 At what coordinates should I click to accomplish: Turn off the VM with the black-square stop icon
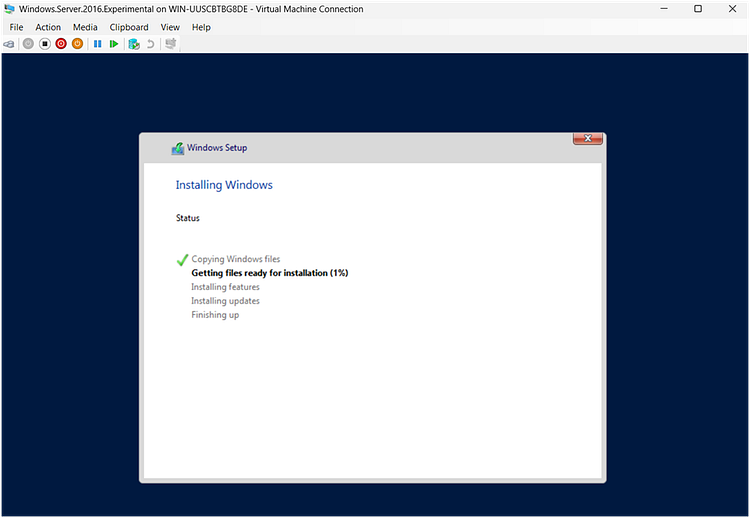tap(44, 44)
